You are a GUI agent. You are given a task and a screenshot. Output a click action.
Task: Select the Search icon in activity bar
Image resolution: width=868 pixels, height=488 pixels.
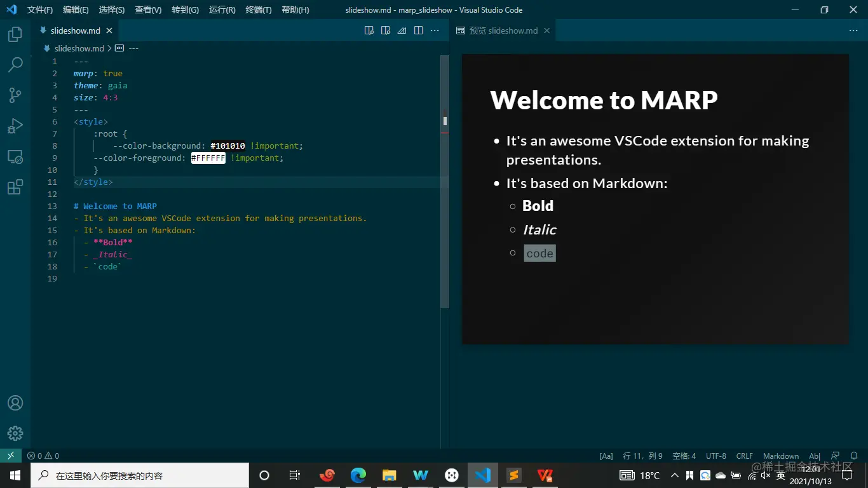point(15,64)
